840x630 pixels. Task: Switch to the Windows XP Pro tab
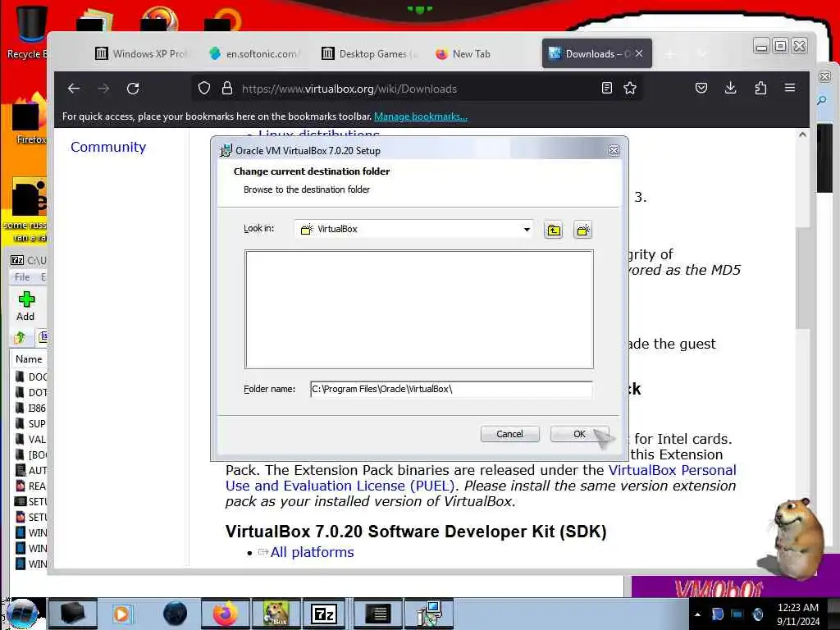point(142,53)
